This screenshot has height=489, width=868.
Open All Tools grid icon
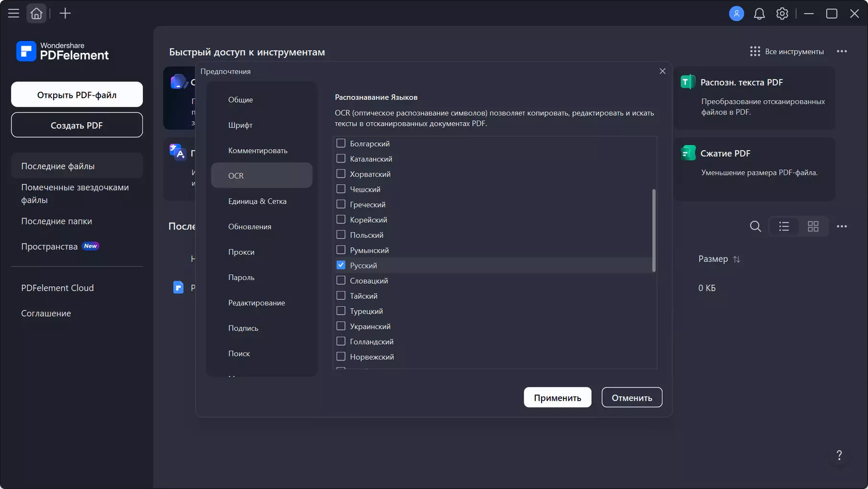755,51
